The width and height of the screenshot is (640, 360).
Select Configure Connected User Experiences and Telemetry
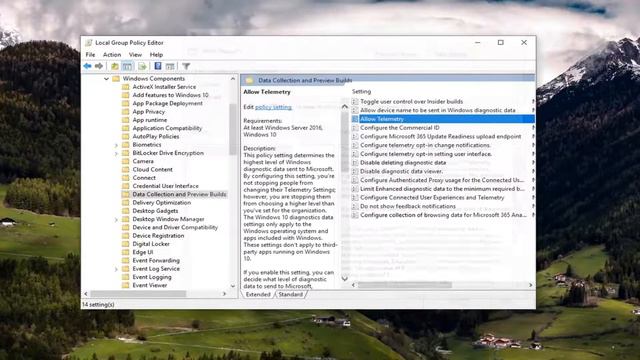[x=432, y=198]
